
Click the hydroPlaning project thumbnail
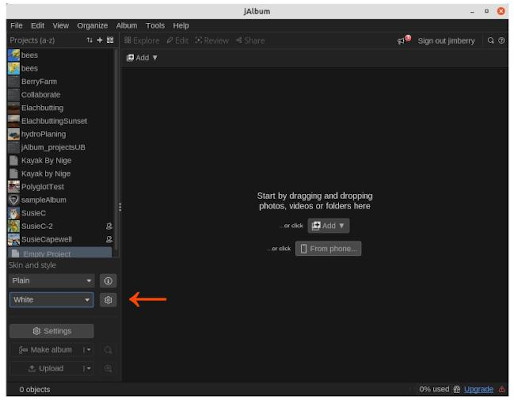point(14,134)
